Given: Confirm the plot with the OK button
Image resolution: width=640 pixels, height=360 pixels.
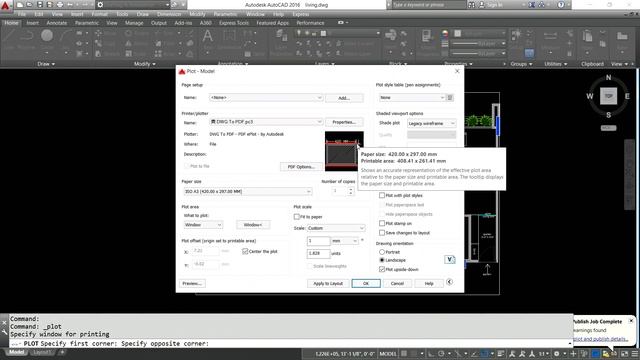Looking at the screenshot, I should (x=366, y=283).
